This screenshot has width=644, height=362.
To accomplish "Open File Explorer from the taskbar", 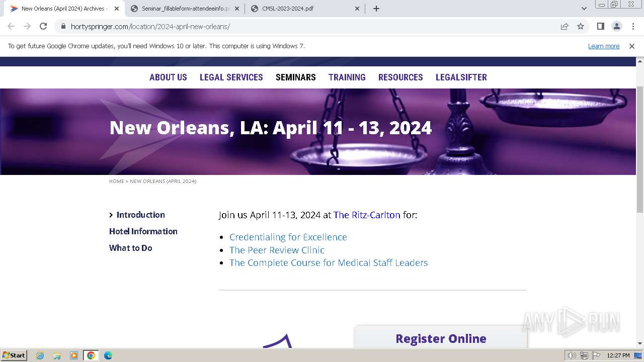I will coord(57,355).
